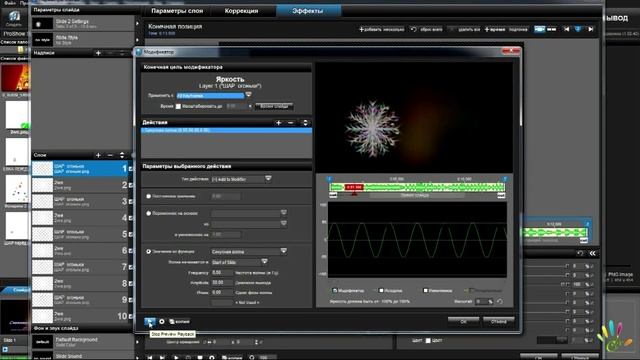Add caption with Надписи plus icon

coord(98,53)
